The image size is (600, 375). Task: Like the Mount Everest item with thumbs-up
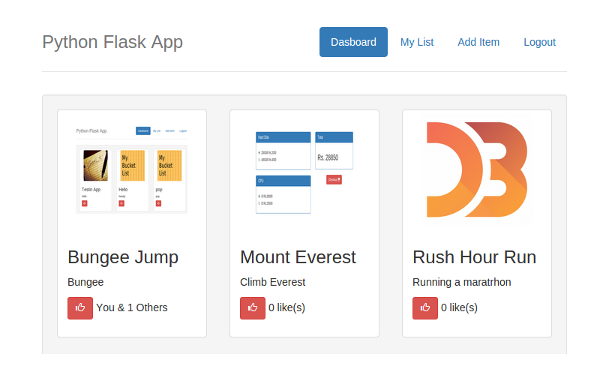pyautogui.click(x=253, y=308)
